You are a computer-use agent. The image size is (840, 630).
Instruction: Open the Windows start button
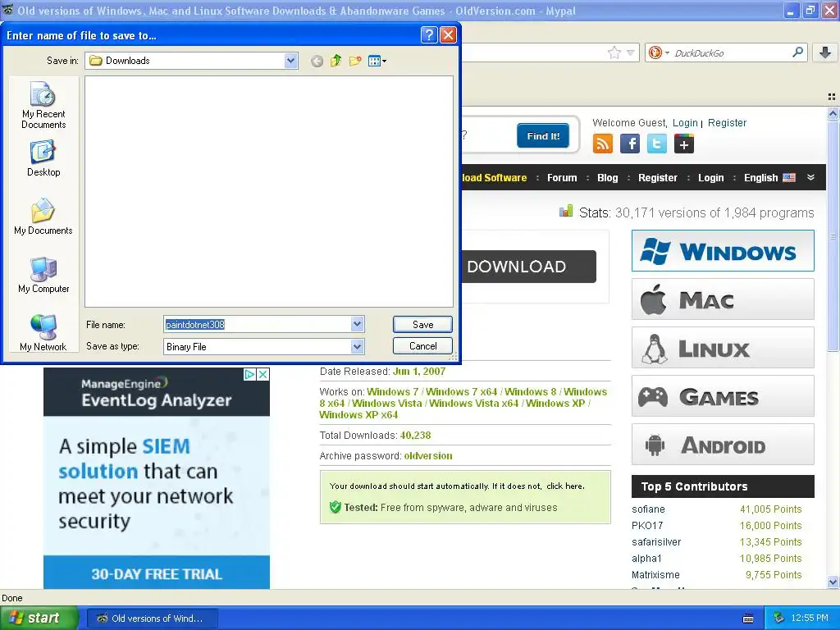tap(39, 618)
